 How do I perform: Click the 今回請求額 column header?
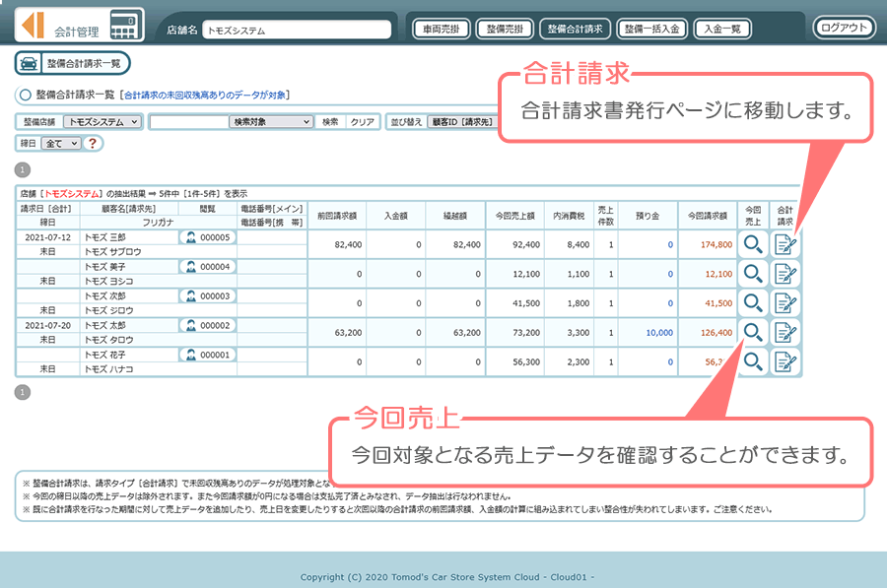[x=707, y=216]
